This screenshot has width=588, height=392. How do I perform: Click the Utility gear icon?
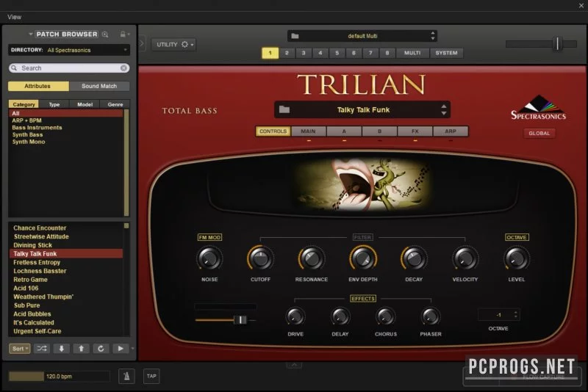point(184,45)
